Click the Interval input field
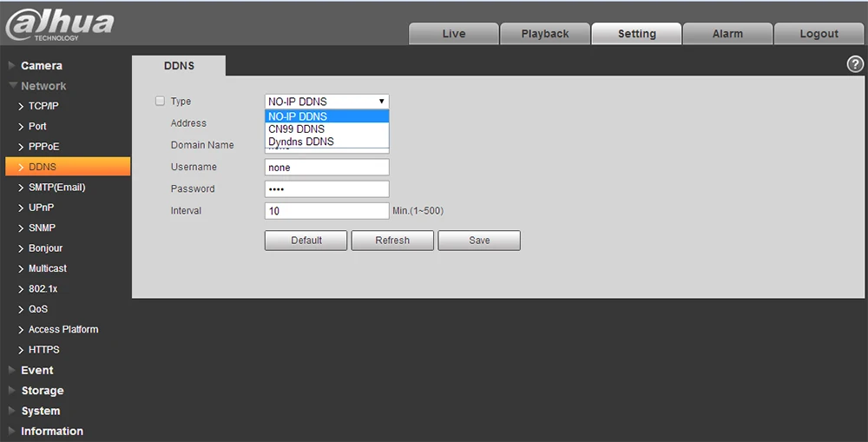 coord(327,211)
